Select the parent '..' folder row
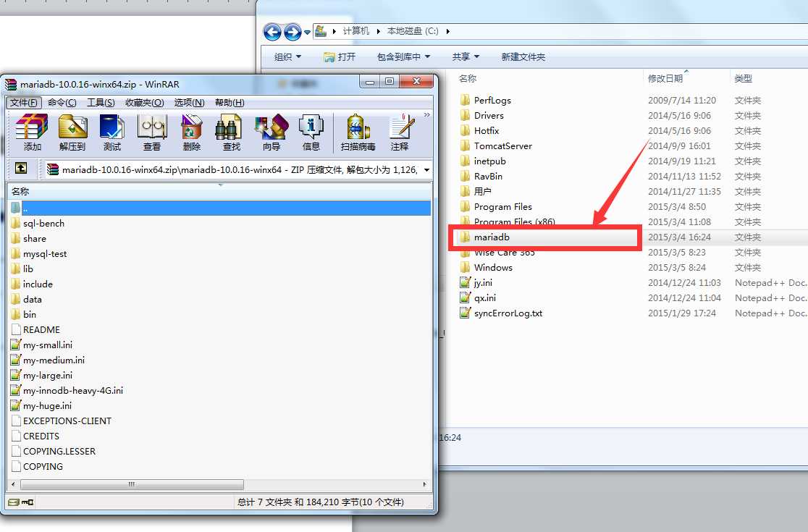The image size is (808, 532). point(221,208)
